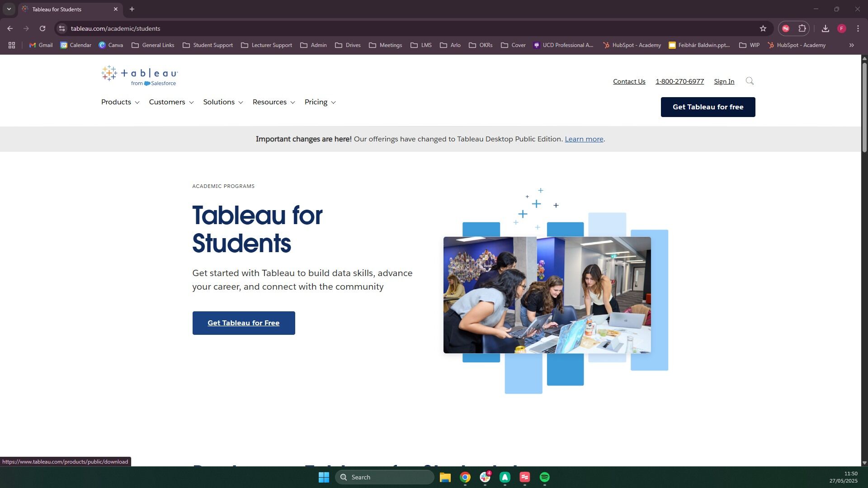This screenshot has width=868, height=488.
Task: Click the Sign In link
Action: (724, 81)
